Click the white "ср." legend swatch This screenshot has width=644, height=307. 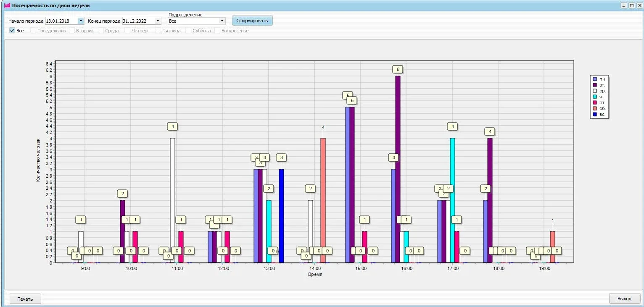pos(595,91)
